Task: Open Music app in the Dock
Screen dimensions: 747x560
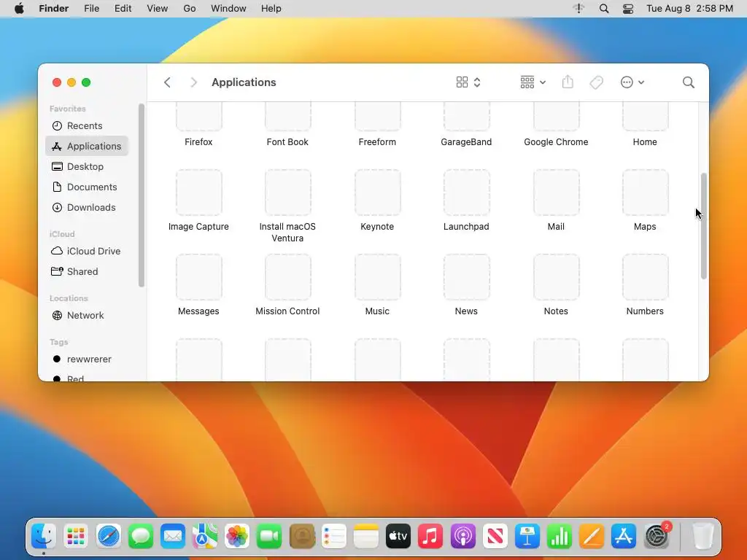Action: 430,536
